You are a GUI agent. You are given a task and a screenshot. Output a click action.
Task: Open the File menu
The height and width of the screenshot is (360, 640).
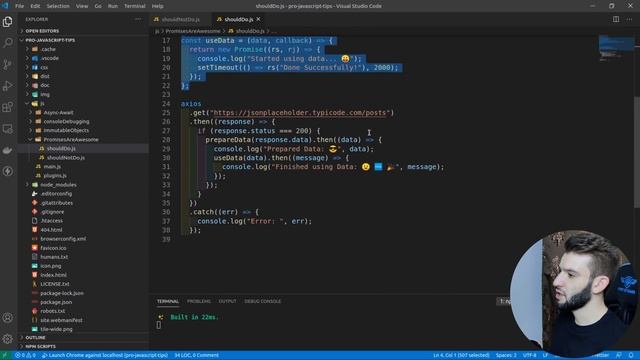(19, 6)
